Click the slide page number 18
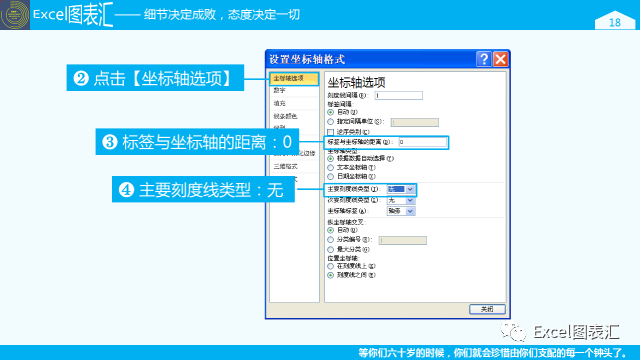 click(x=615, y=22)
